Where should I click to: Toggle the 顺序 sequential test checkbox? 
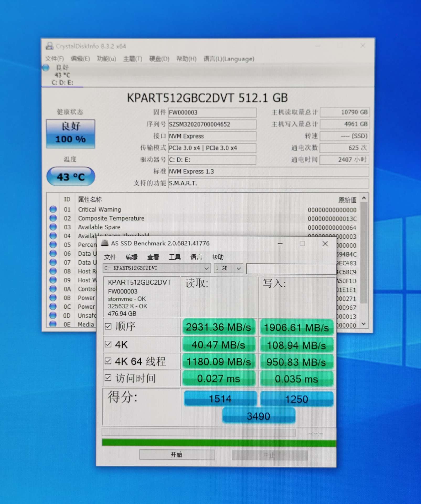pos(108,326)
